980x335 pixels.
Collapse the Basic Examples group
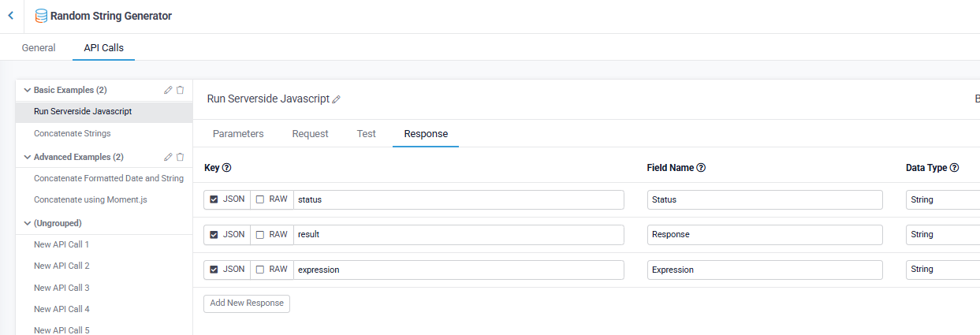pyautogui.click(x=28, y=91)
